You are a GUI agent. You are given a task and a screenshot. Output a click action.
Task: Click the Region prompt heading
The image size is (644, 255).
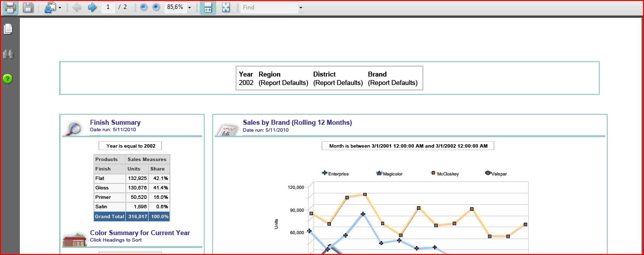click(x=269, y=74)
